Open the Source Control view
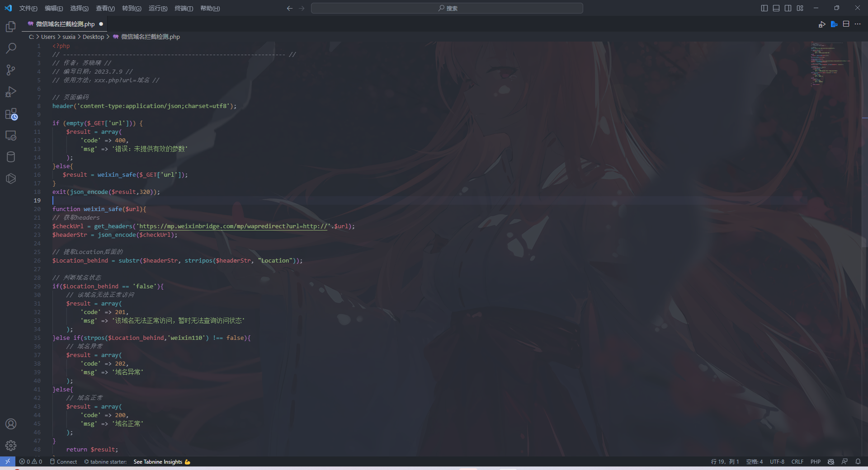 [11, 70]
